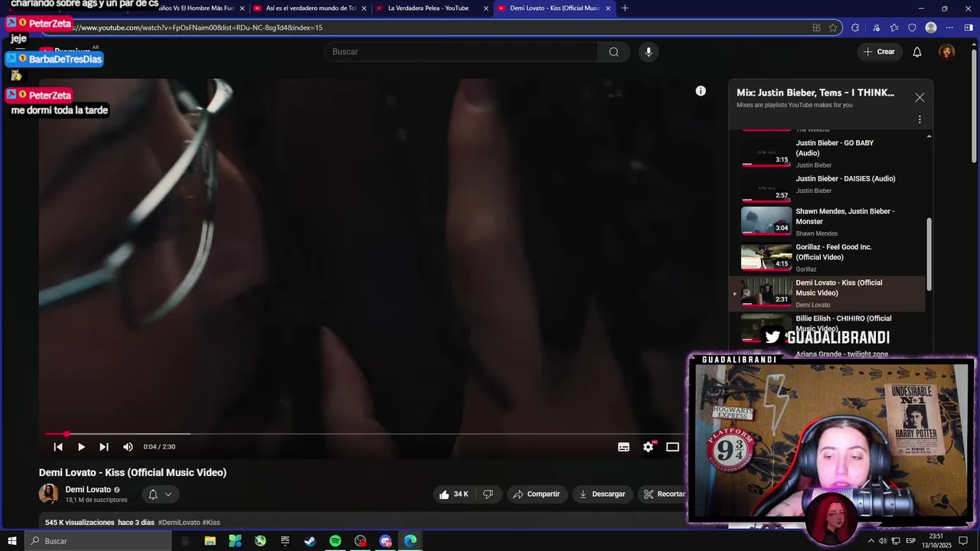
Task: Open Shawn Mendes Monster video thumbnail
Action: (x=766, y=220)
